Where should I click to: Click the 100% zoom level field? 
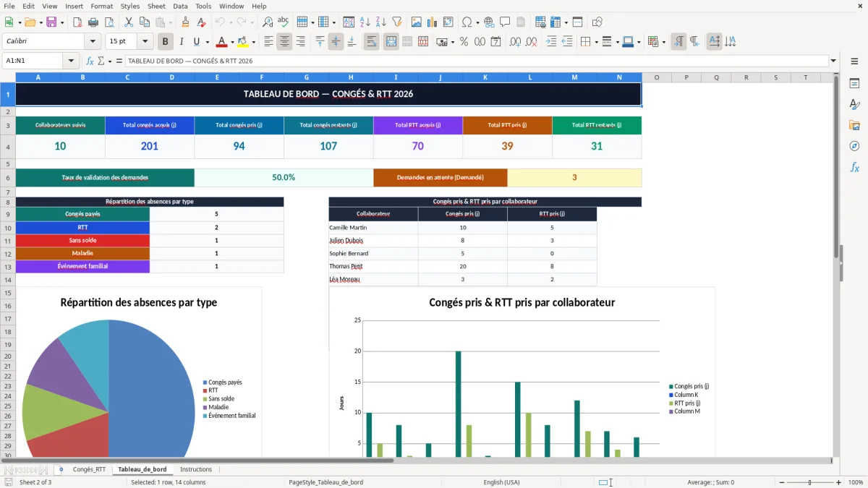(855, 482)
